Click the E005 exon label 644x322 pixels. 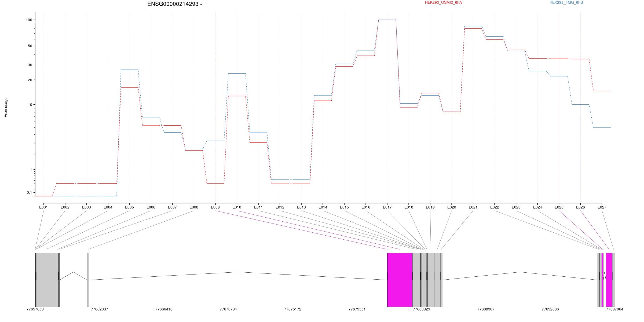pos(129,207)
